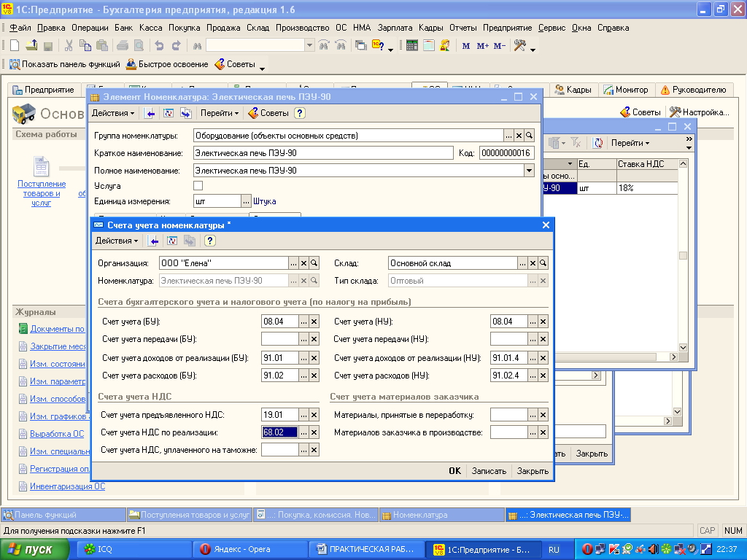Viewport: 747px width, 560px height.
Task: Open the Поступление товаров и услуг link
Action: [x=42, y=193]
